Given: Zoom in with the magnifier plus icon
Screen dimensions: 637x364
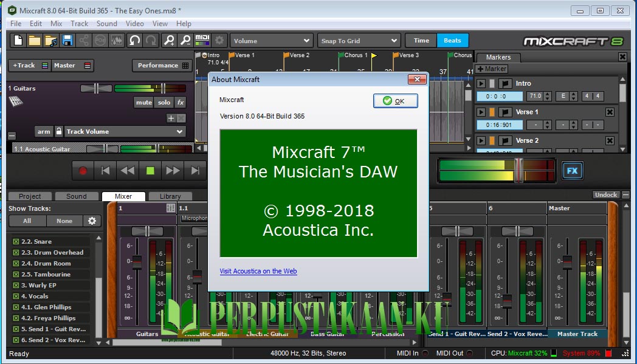Looking at the screenshot, I should coord(168,40).
